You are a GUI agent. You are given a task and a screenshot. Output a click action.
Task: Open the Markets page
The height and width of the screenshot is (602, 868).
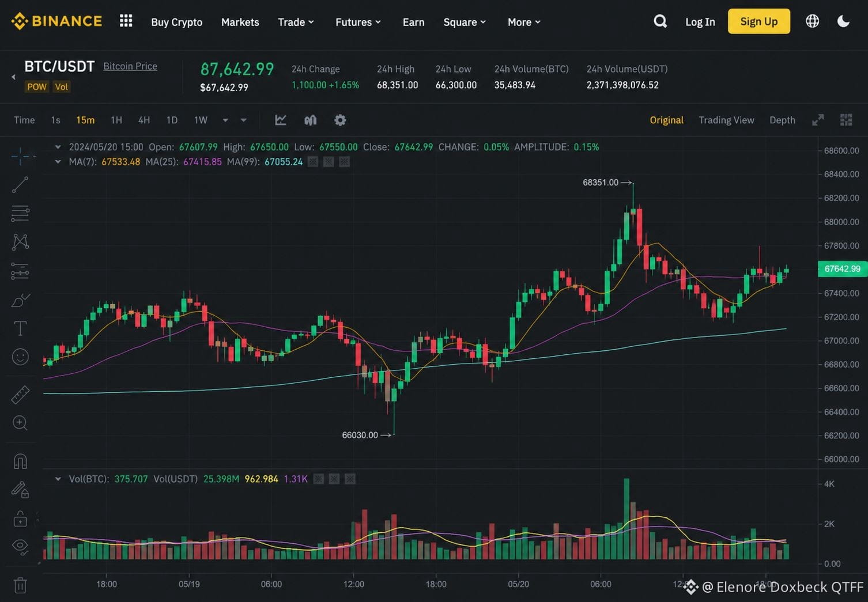[240, 22]
